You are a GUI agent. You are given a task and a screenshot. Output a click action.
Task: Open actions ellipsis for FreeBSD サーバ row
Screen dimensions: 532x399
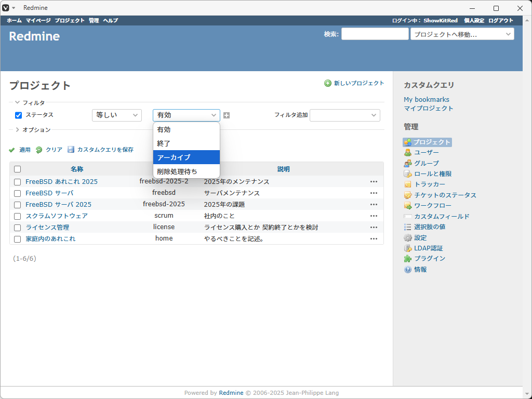click(374, 193)
